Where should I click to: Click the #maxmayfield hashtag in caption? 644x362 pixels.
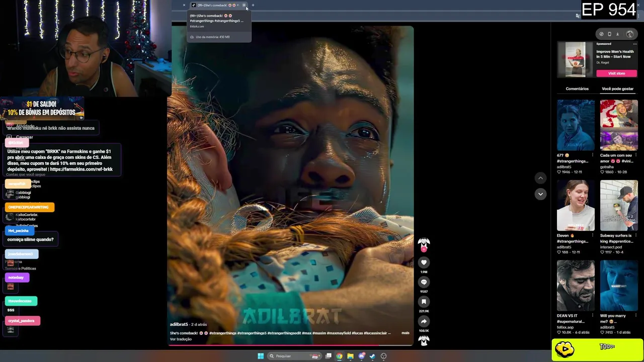click(x=338, y=333)
